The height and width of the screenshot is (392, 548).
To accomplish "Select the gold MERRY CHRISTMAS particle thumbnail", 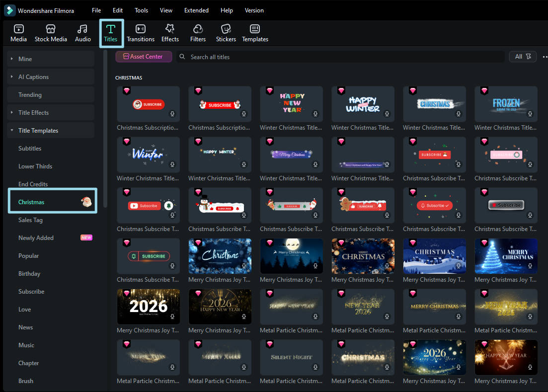I will (434, 307).
